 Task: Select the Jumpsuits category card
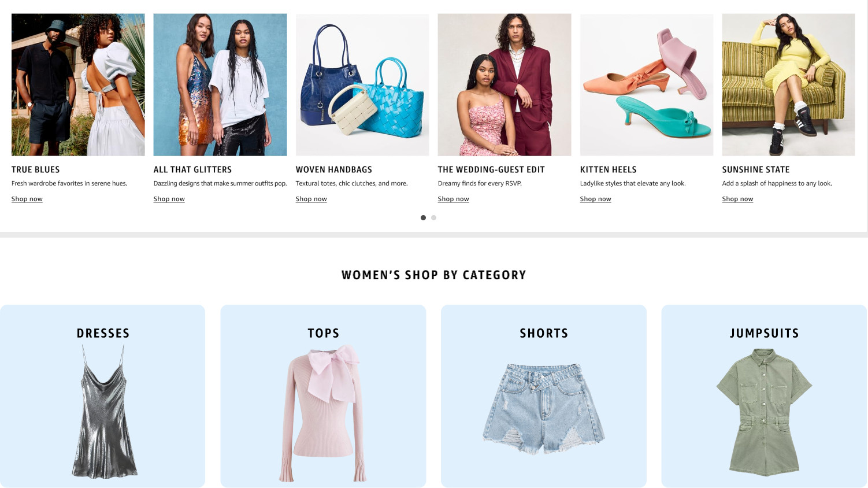pyautogui.click(x=764, y=396)
